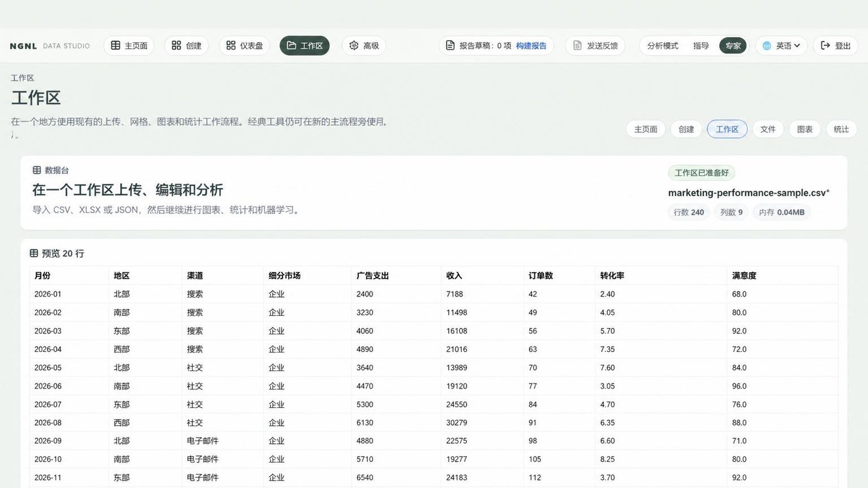Click the globe language icon
The width and height of the screenshot is (868, 488).
pos(767,46)
